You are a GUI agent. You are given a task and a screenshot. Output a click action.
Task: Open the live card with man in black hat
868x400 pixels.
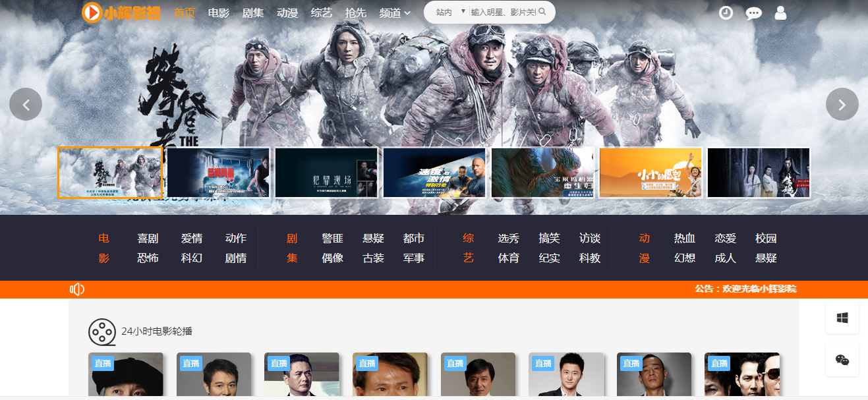point(126,375)
